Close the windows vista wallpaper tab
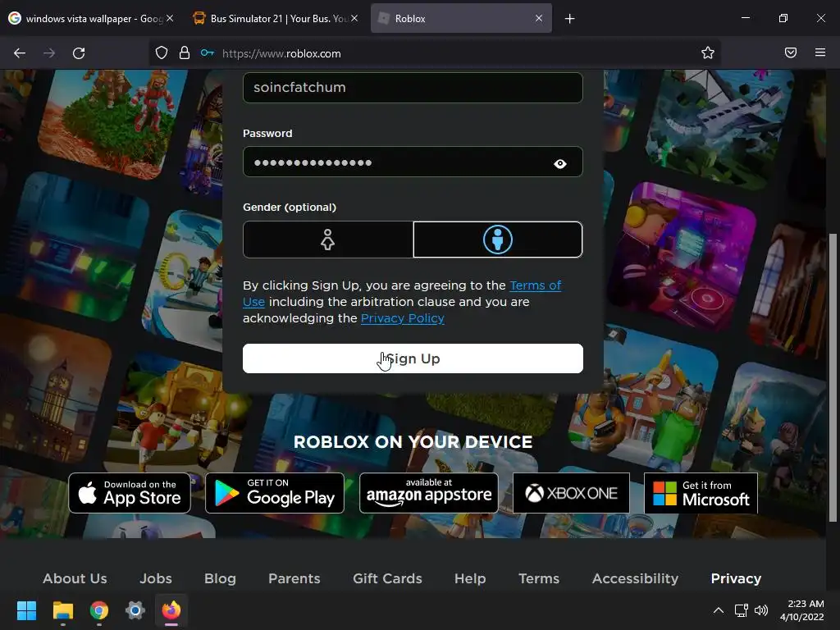840x630 pixels. [170, 18]
